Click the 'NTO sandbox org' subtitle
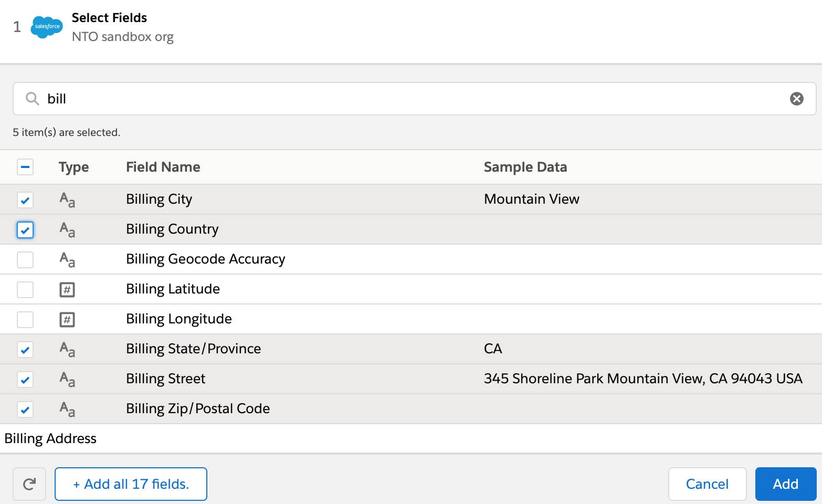 123,37
